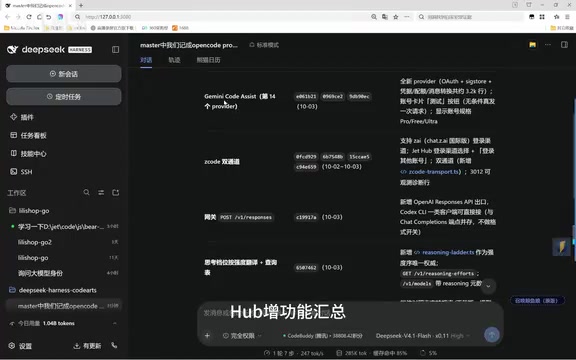Reload the page in browser toolbar

coord(29,17)
